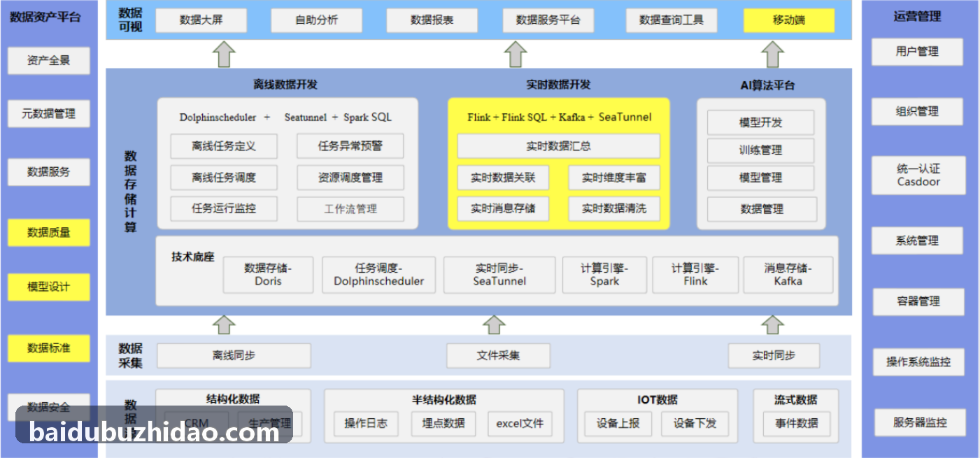Choose the 容器管理 box
The image size is (980, 458).
click(x=918, y=301)
